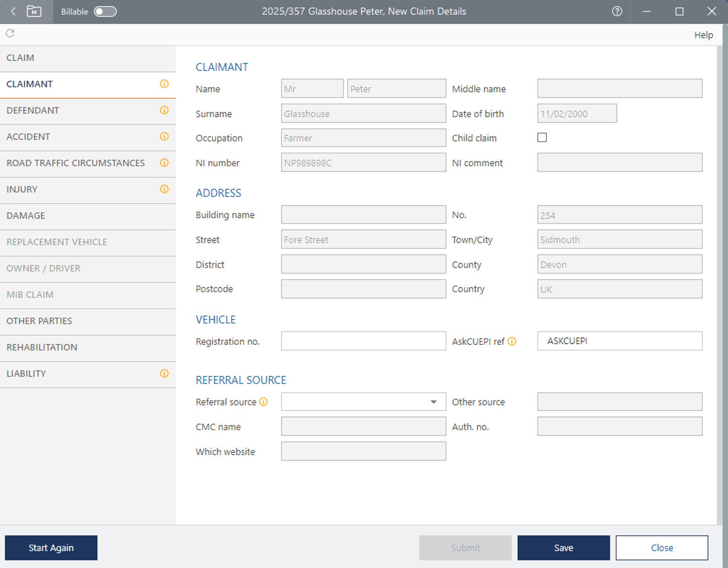Image resolution: width=728 pixels, height=568 pixels.
Task: Tick the Child claim checkbox
Action: tap(542, 138)
